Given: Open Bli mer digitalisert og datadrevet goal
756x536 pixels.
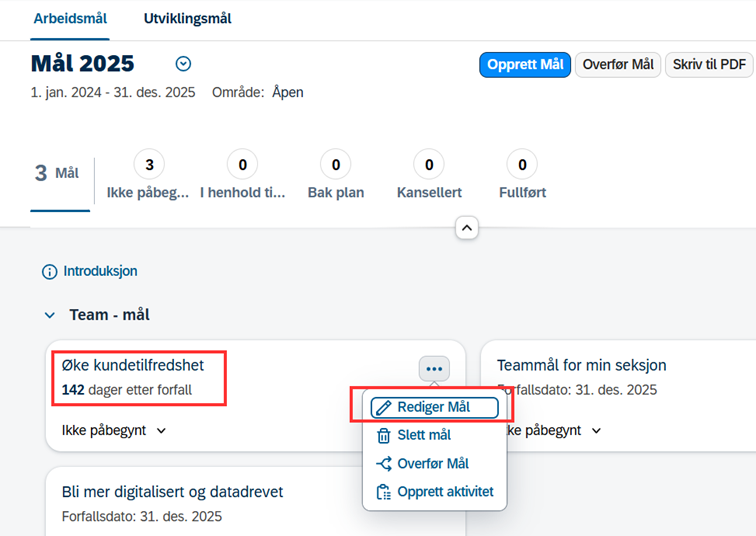Looking at the screenshot, I should point(172,492).
